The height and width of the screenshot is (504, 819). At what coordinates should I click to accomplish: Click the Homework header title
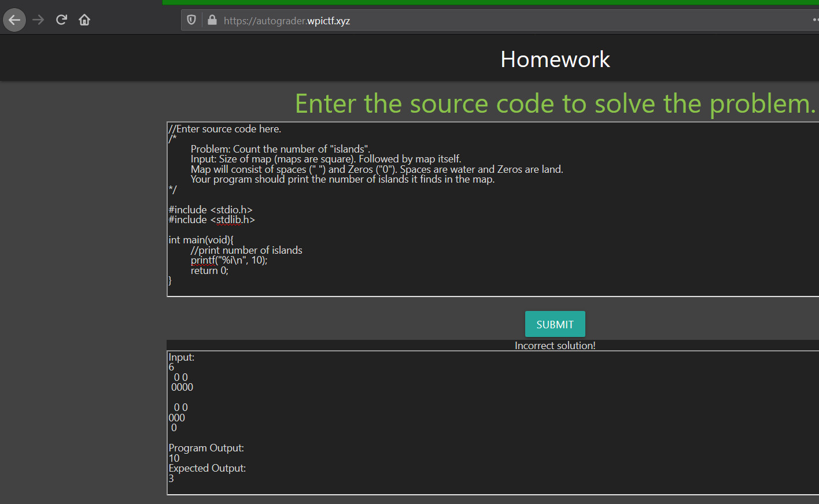pos(555,59)
